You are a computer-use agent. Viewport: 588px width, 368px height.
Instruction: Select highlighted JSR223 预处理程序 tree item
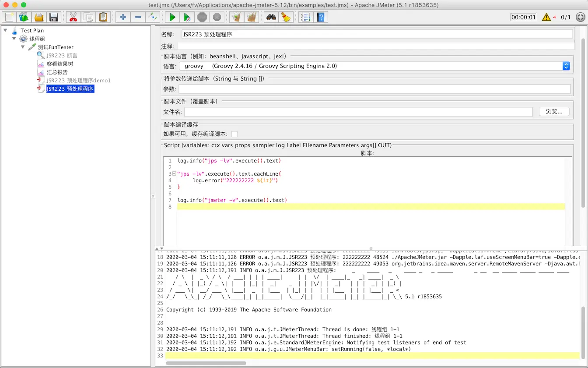[x=70, y=89]
